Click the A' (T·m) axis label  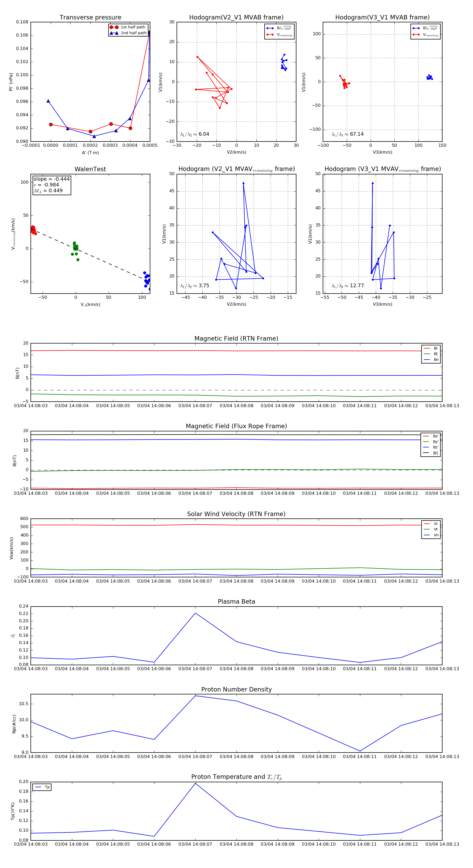click(x=90, y=153)
